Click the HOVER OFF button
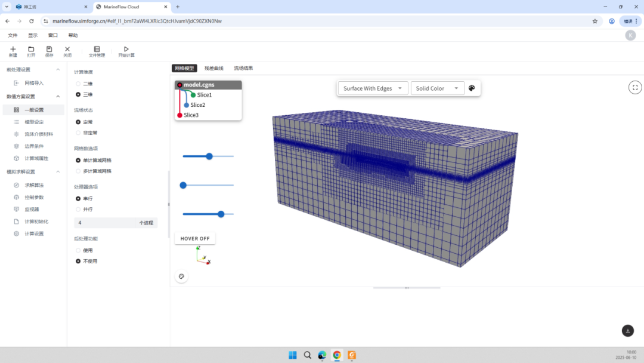Viewport: 644px width, 363px height. point(195,238)
